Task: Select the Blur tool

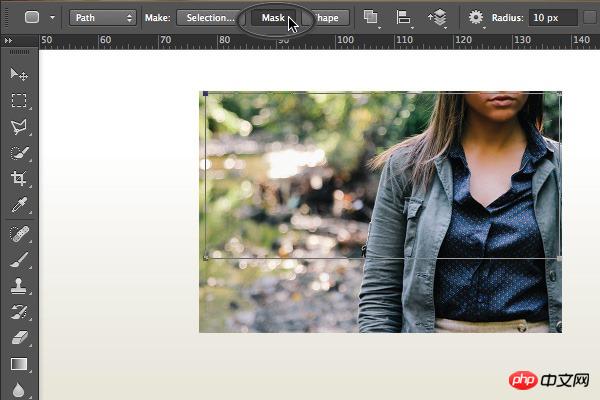Action: click(x=19, y=390)
